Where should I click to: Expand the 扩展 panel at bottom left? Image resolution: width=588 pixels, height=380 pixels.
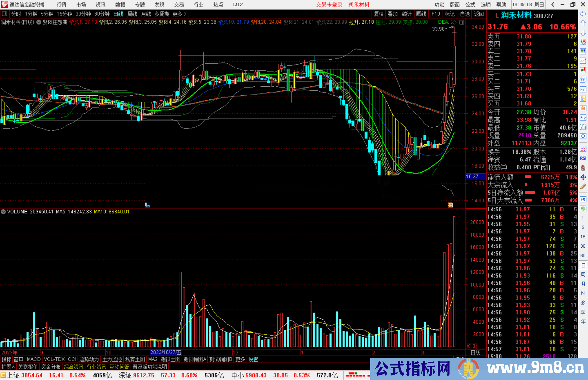pyautogui.click(x=8, y=367)
